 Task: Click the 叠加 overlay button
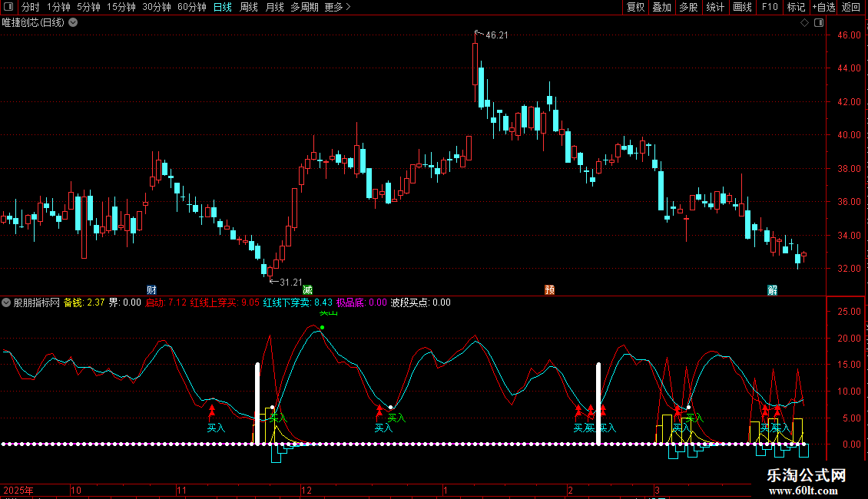(661, 7)
